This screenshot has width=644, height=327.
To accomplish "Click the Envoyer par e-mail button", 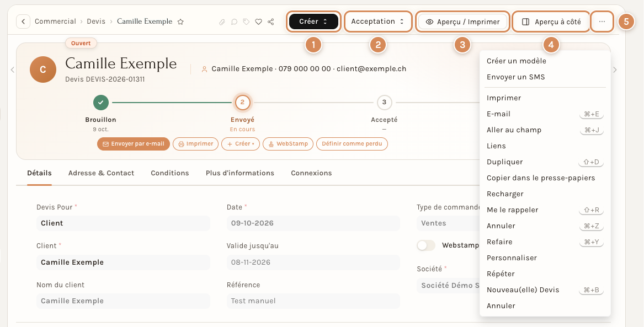I will pos(134,144).
